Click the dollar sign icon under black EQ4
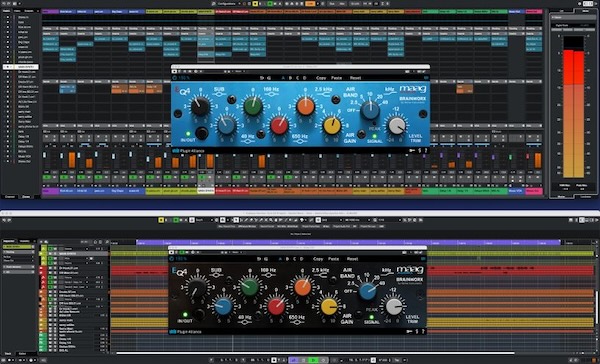This screenshot has height=364, width=600. tap(417, 332)
